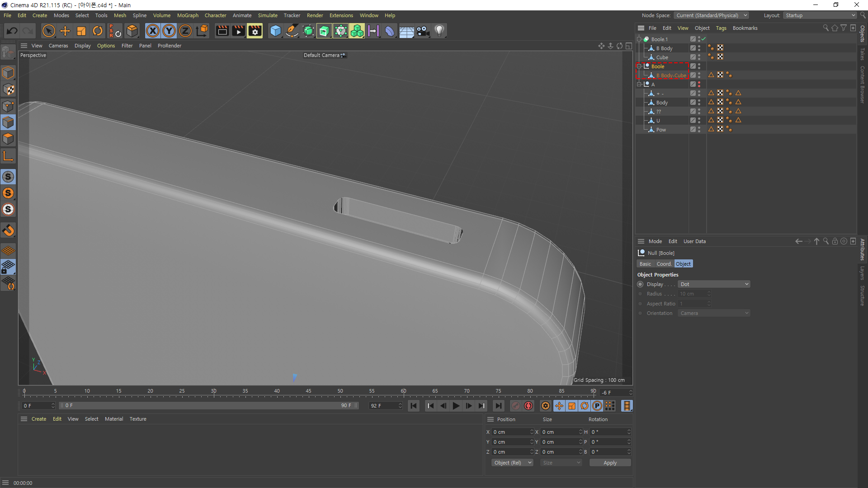
Task: Click the Apply button
Action: (x=610, y=463)
